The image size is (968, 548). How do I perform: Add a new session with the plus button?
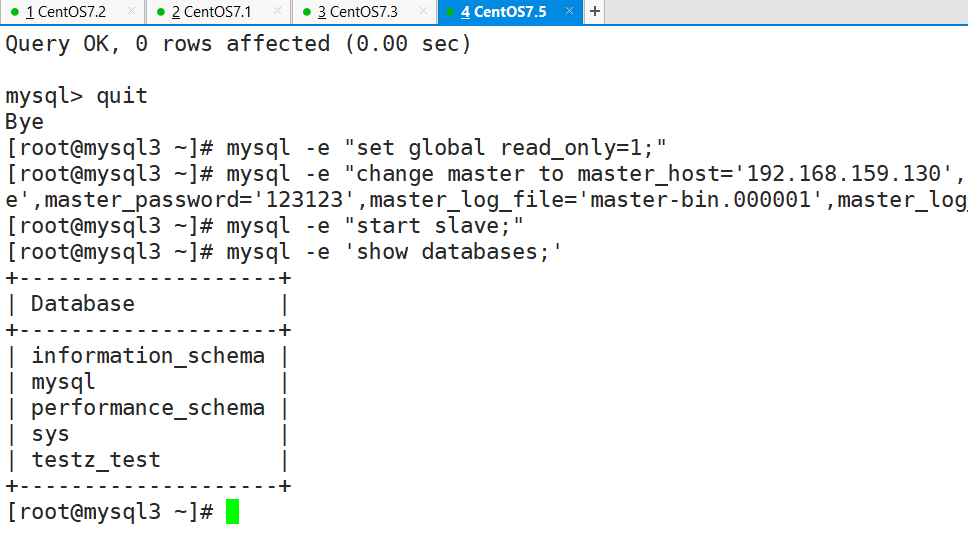595,12
